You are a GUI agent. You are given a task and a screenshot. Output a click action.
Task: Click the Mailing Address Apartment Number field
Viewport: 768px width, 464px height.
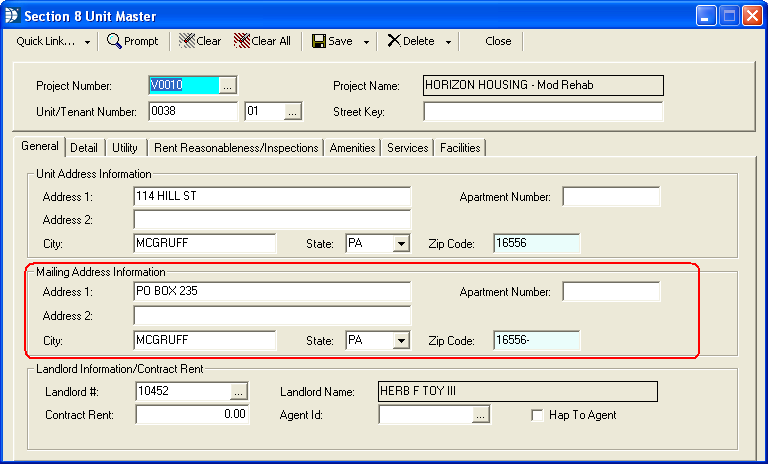click(x=611, y=292)
